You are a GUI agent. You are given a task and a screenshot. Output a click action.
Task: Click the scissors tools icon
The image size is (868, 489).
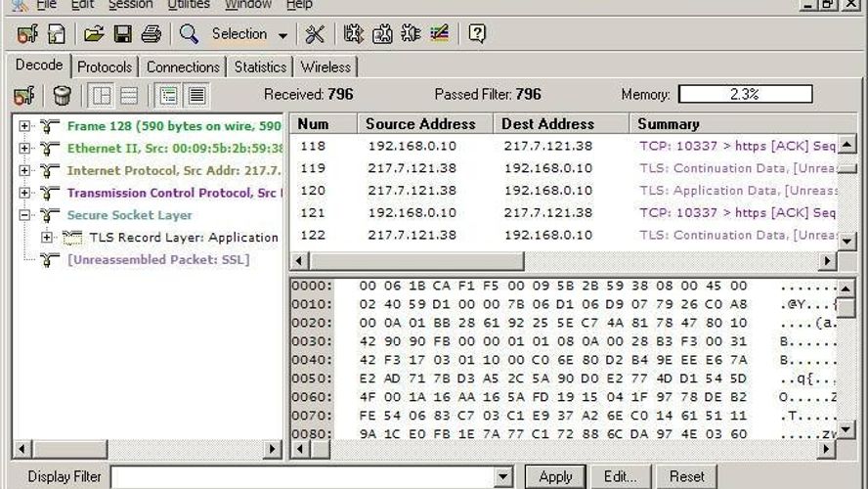coord(315,34)
